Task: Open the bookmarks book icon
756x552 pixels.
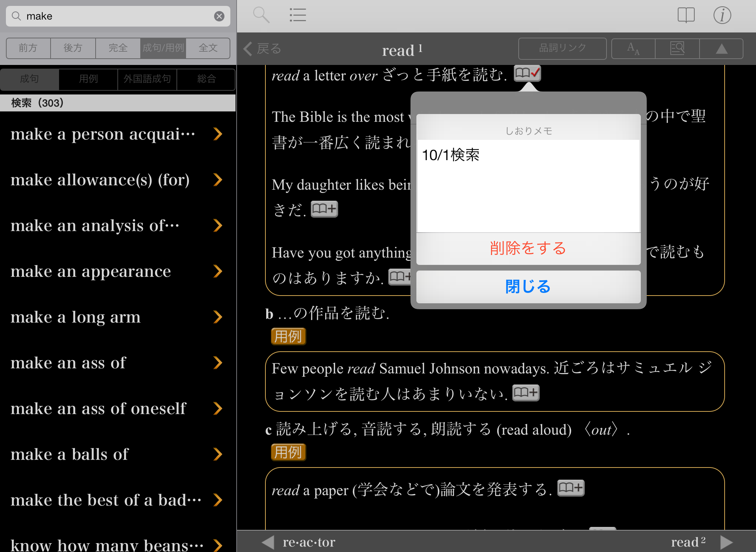Action: tap(686, 15)
